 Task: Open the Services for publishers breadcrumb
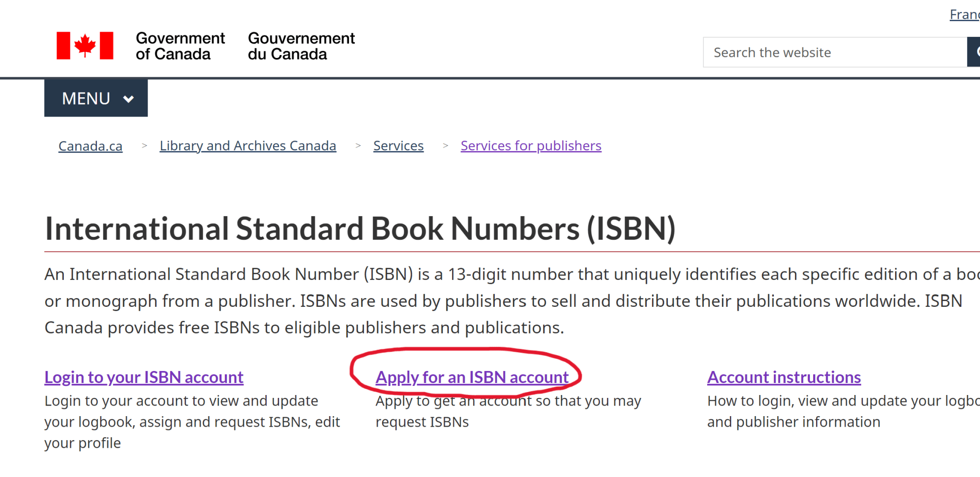coord(531,146)
